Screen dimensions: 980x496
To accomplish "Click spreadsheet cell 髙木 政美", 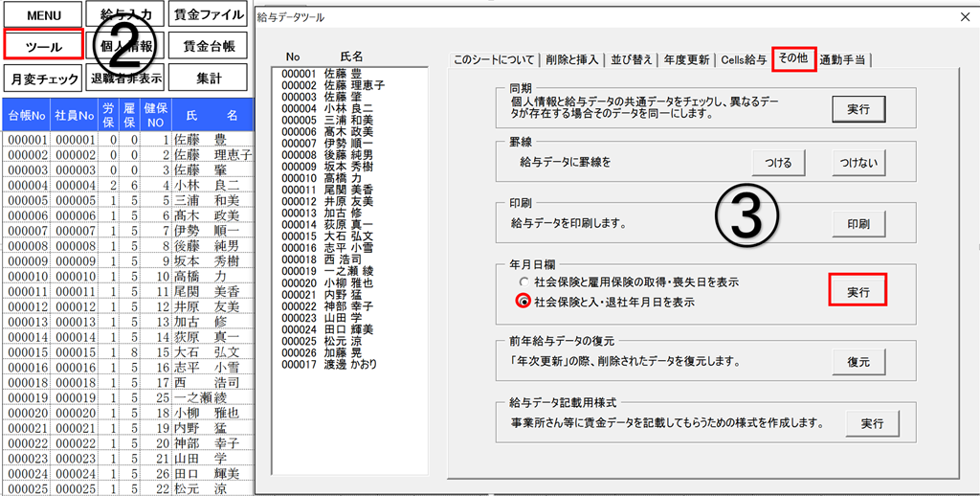I will (212, 215).
